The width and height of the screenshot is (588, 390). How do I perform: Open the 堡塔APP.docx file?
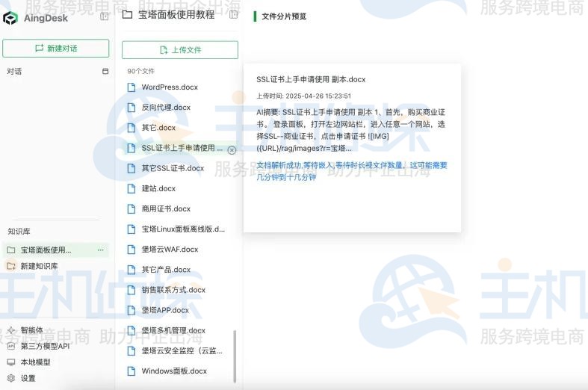pyautogui.click(x=165, y=310)
